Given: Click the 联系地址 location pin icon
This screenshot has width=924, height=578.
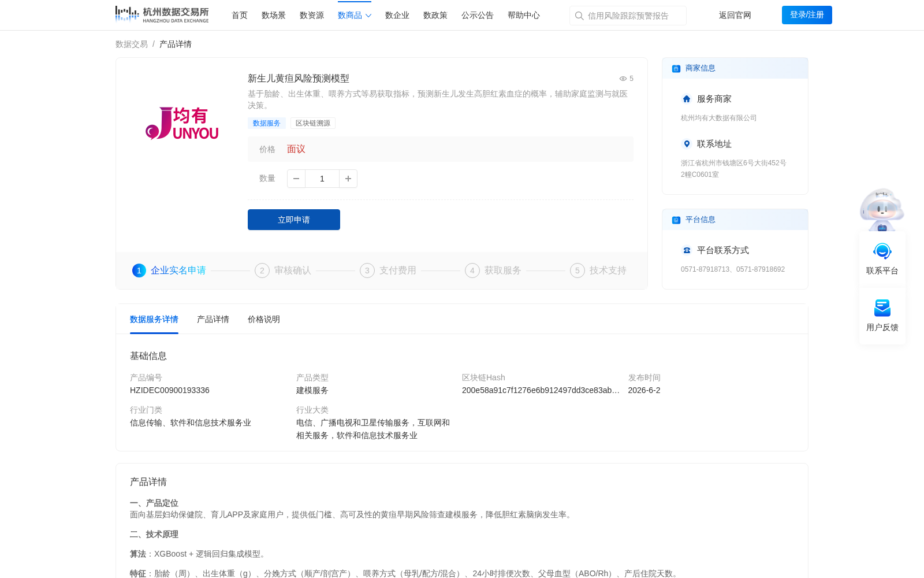Looking at the screenshot, I should (x=687, y=144).
